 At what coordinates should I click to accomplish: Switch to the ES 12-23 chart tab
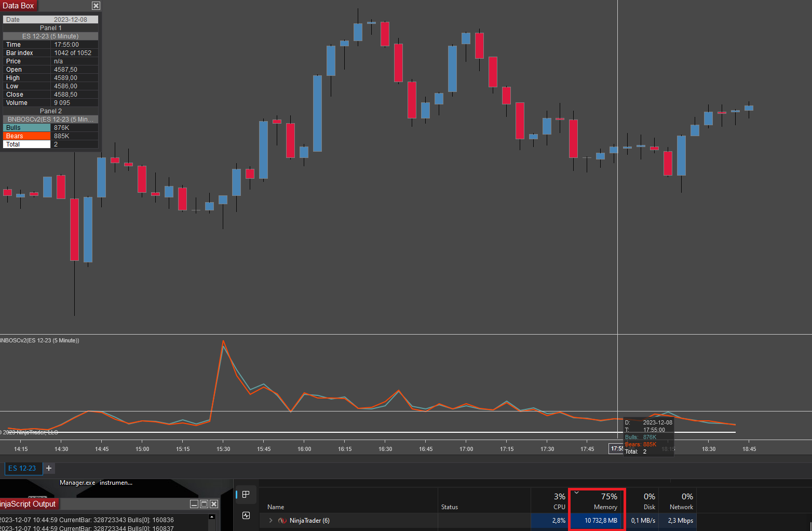click(x=22, y=468)
